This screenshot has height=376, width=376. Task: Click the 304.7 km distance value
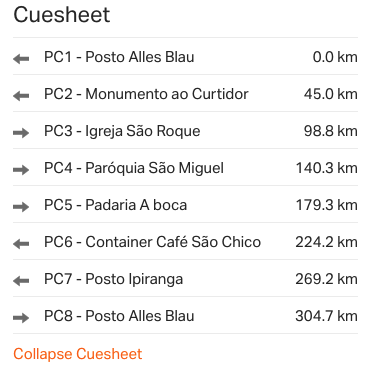click(x=326, y=316)
